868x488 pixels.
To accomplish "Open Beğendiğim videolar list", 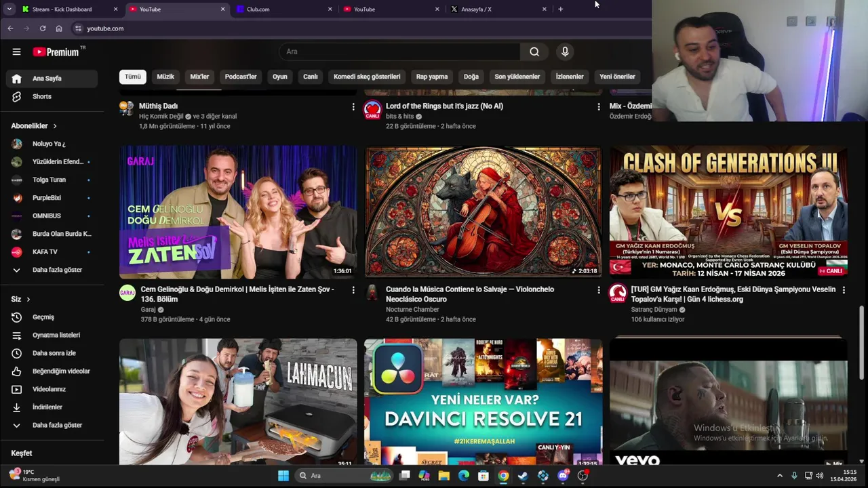I will coord(52,371).
